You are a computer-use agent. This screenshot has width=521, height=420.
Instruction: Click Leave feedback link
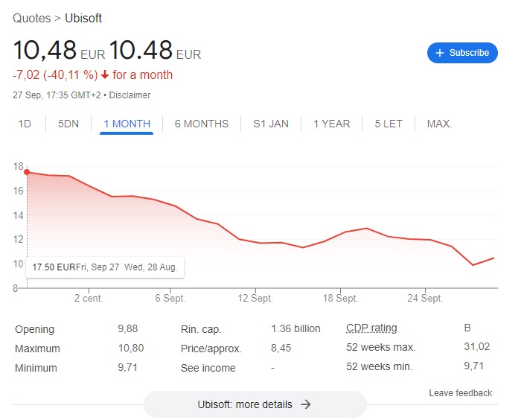[460, 392]
